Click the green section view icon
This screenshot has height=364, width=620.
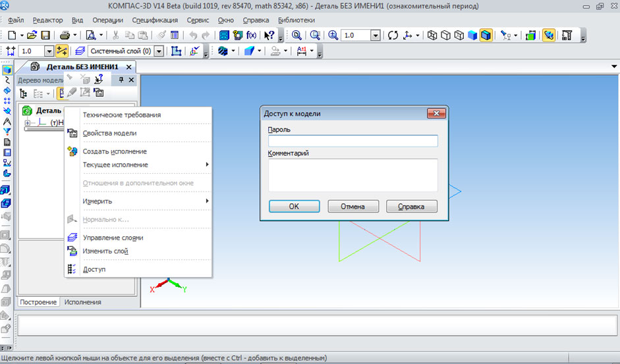pyautogui.click(x=530, y=35)
